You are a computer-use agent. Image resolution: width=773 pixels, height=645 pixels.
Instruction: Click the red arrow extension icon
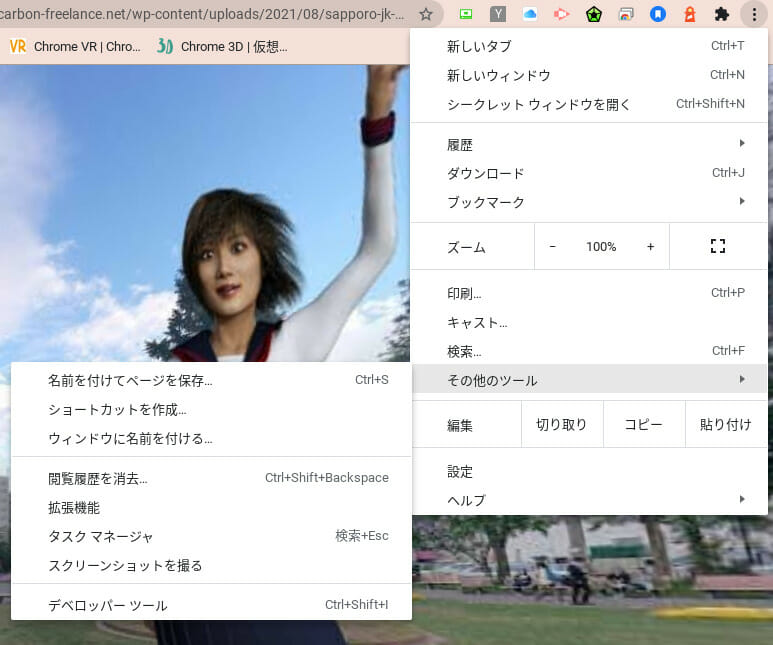(x=562, y=14)
